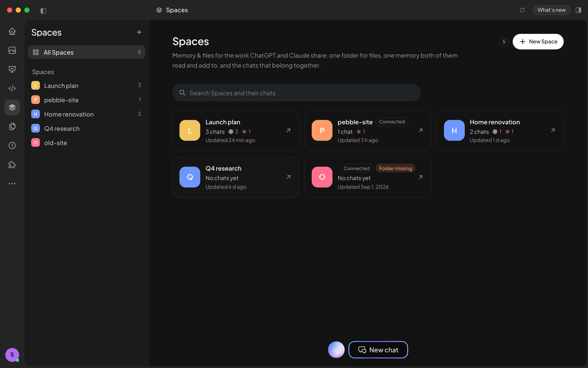The image size is (588, 368).
Task: Select old-site in the sidebar list
Action: click(86, 143)
